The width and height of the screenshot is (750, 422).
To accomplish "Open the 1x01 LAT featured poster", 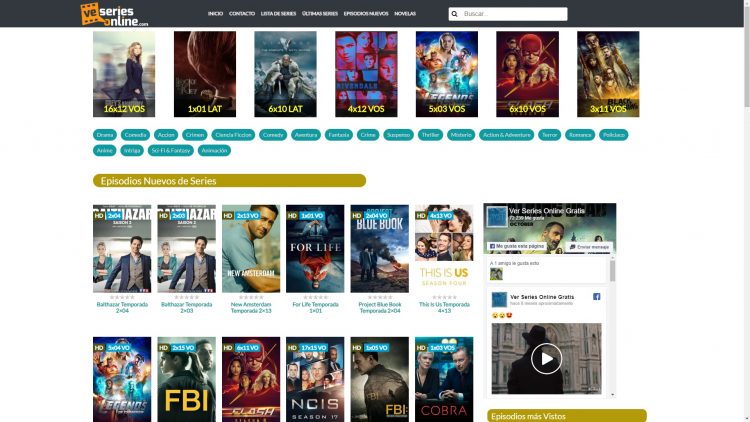I will point(205,74).
